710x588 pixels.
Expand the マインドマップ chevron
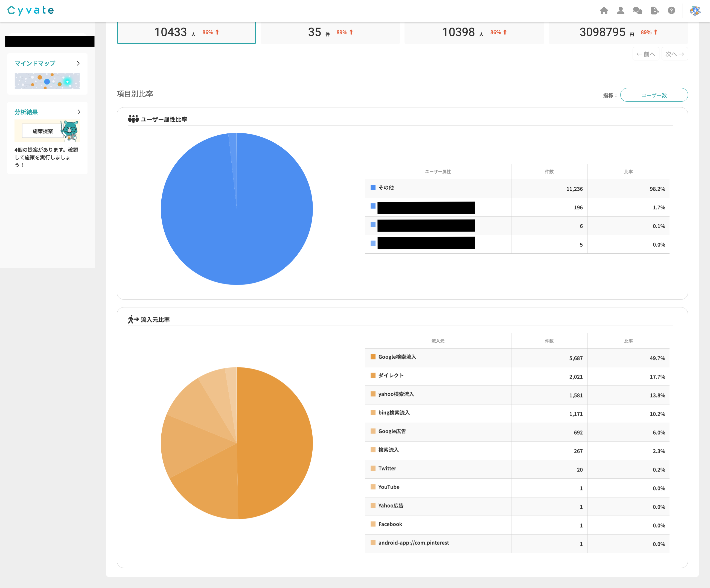click(78, 63)
